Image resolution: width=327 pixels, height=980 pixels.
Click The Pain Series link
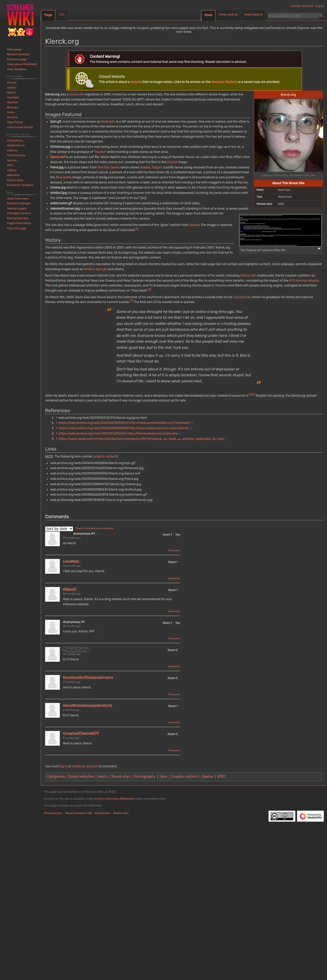108,167
